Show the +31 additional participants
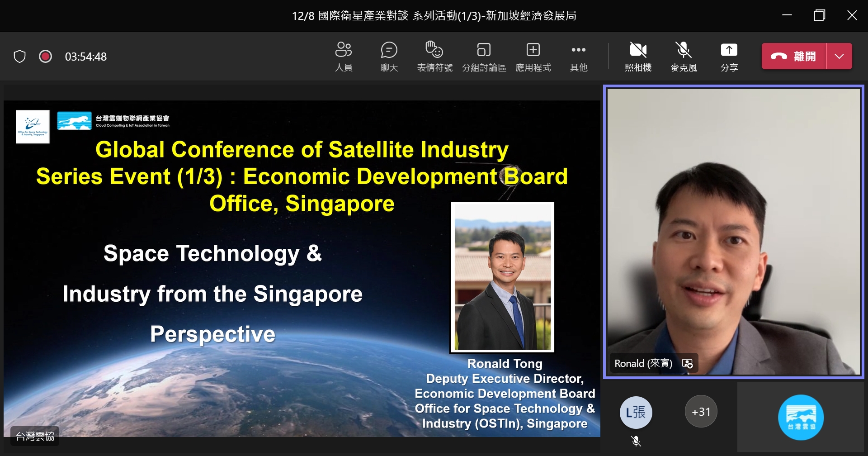 701,412
